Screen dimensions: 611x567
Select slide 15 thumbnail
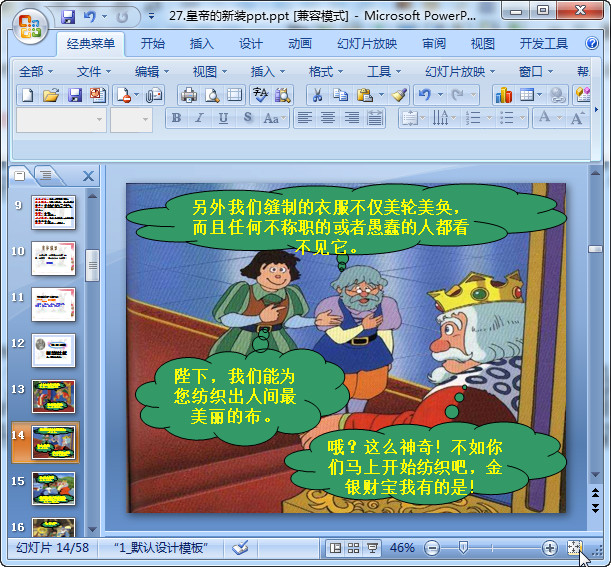(53, 488)
